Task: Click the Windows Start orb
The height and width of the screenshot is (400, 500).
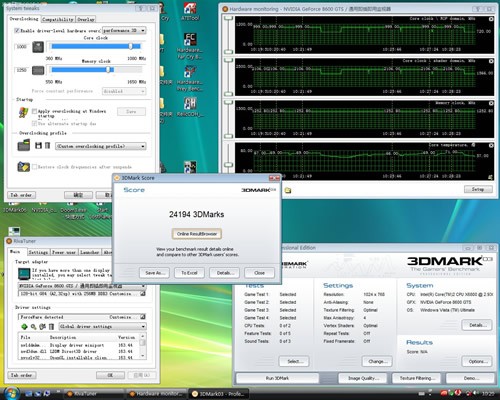Action: coord(12,393)
